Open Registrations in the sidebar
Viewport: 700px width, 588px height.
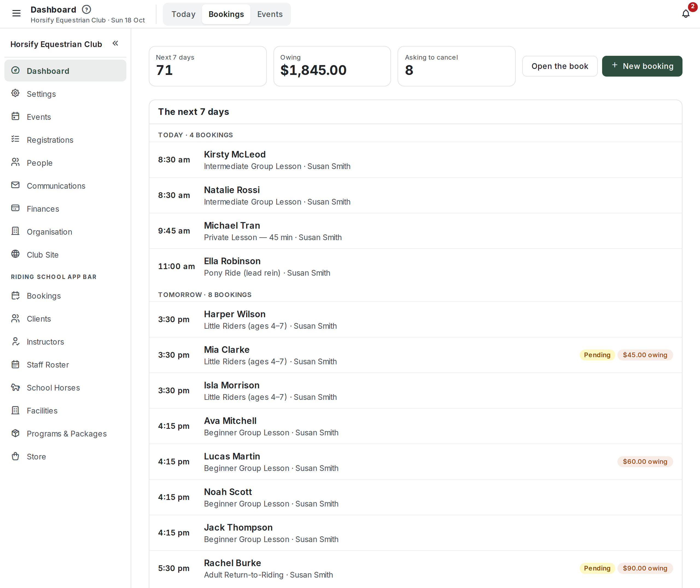pos(65,140)
